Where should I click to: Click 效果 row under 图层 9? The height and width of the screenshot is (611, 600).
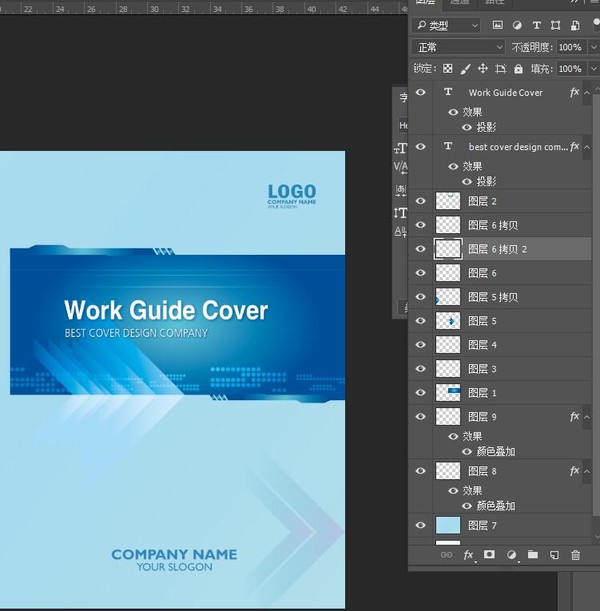pos(472,436)
